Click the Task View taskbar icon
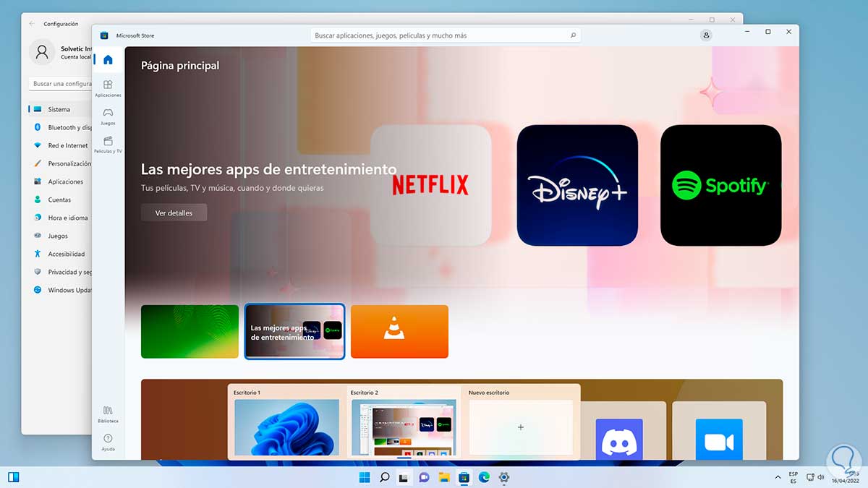The height and width of the screenshot is (488, 868). pos(404,477)
